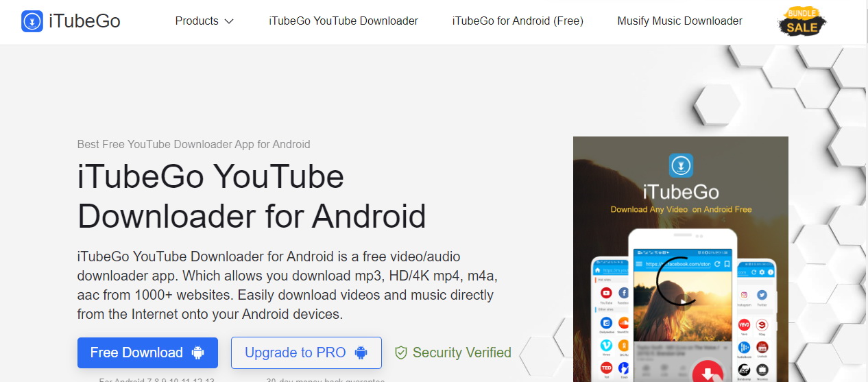This screenshot has height=382, width=868.
Task: Click the Security Verified label
Action: coord(462,353)
